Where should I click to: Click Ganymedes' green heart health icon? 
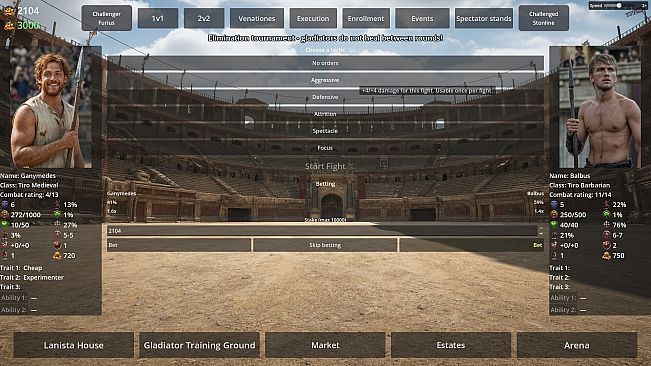[5, 225]
